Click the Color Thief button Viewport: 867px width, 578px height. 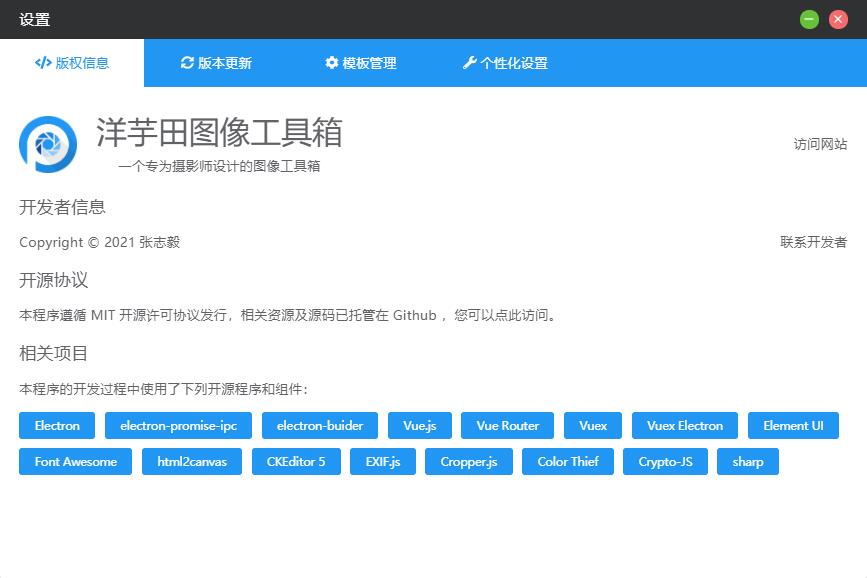tap(568, 461)
